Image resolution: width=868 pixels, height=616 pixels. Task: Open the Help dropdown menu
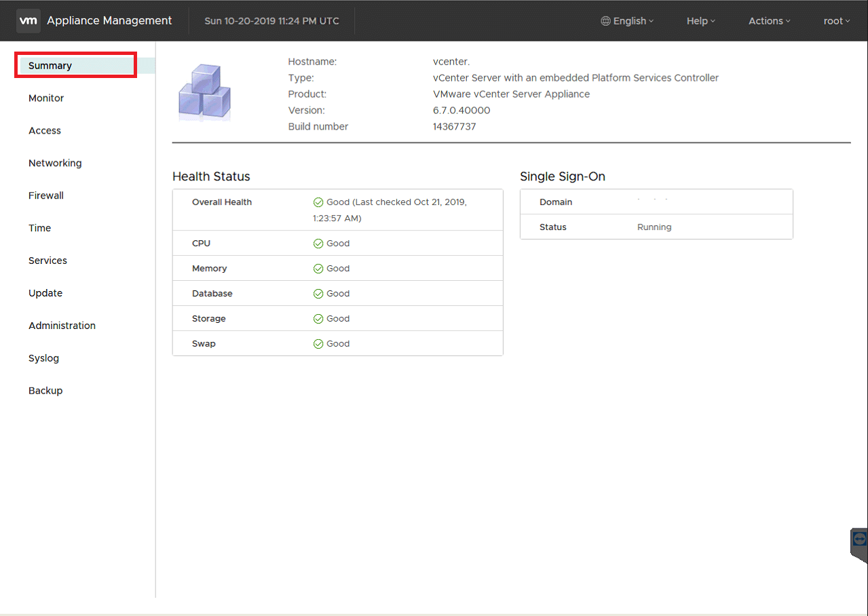click(701, 21)
